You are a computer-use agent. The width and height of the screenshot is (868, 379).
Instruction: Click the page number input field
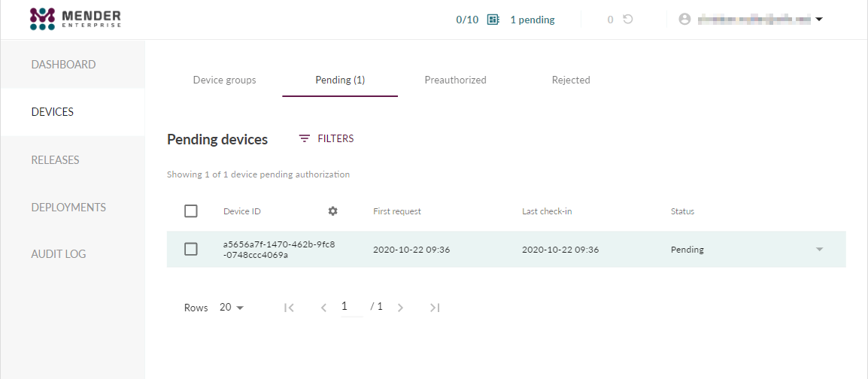click(x=351, y=307)
